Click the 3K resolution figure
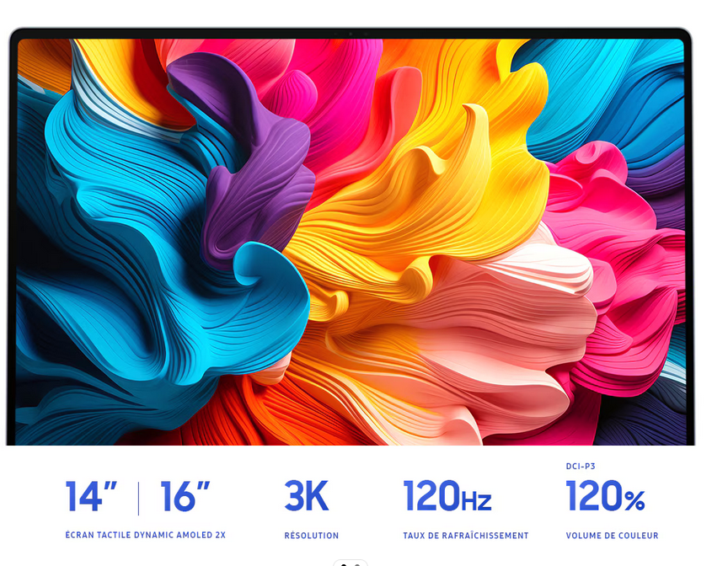Screen dimensions: 728x566 pos(306,497)
